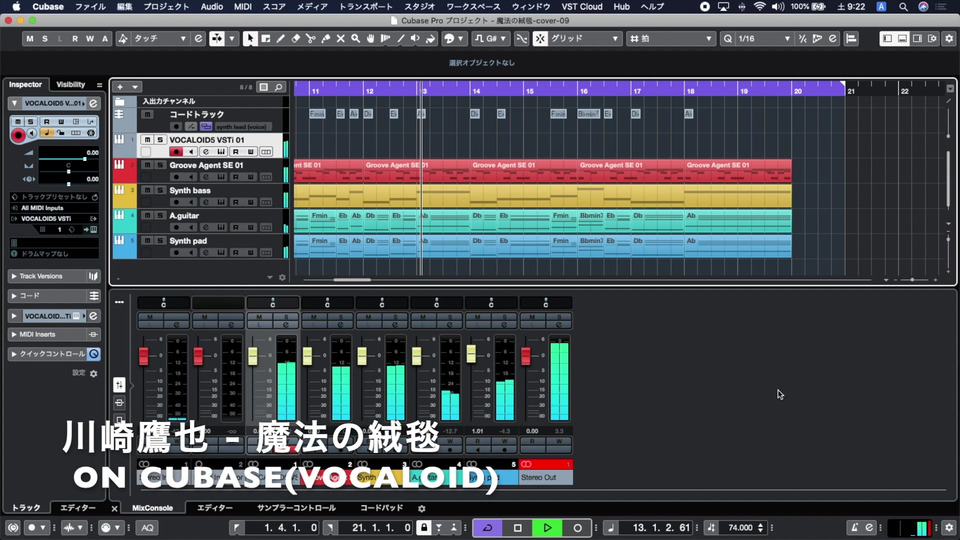
Task: Open the トランスポート menu
Action: 366,7
